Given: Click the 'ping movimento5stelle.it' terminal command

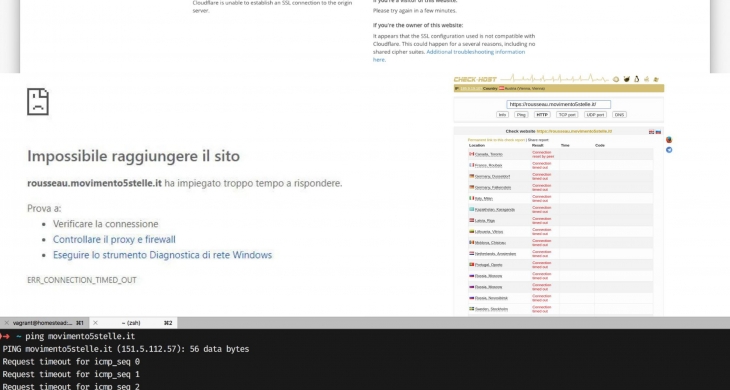Looking at the screenshot, I should pyautogui.click(x=80, y=336).
